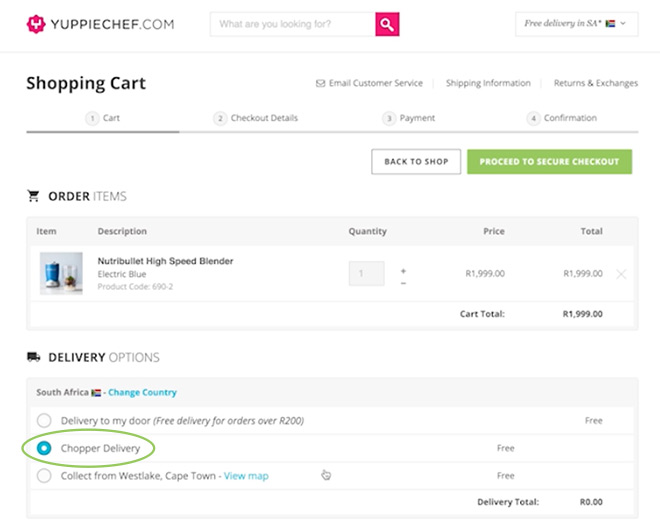Go to the Payment step
This screenshot has width=660, height=520.
point(408,118)
